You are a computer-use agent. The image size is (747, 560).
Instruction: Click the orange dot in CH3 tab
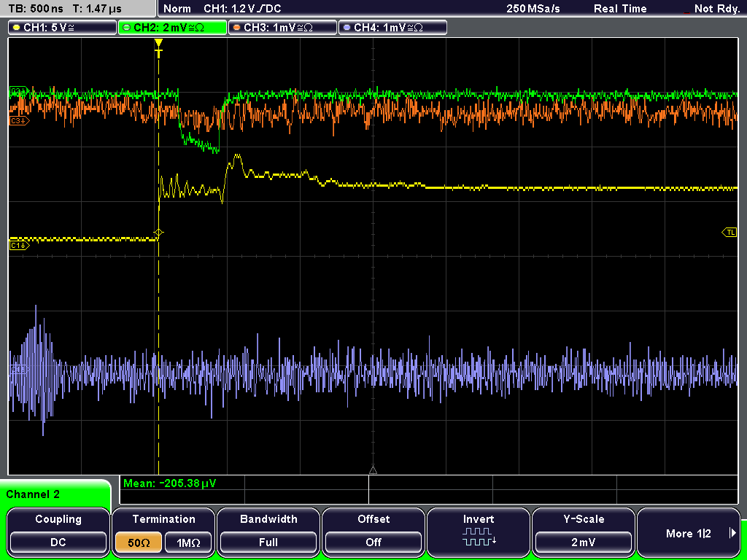pyautogui.click(x=236, y=28)
